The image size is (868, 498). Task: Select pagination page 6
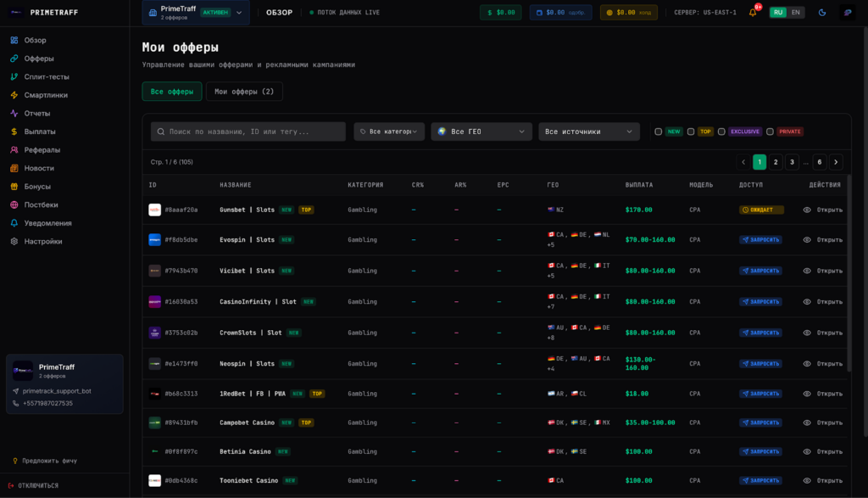[820, 162]
